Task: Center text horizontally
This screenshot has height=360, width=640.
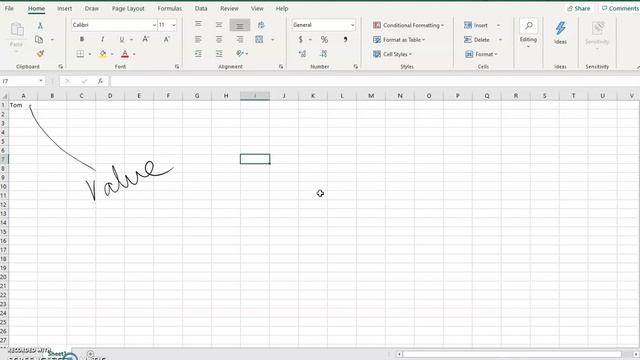Action: [x=219, y=39]
